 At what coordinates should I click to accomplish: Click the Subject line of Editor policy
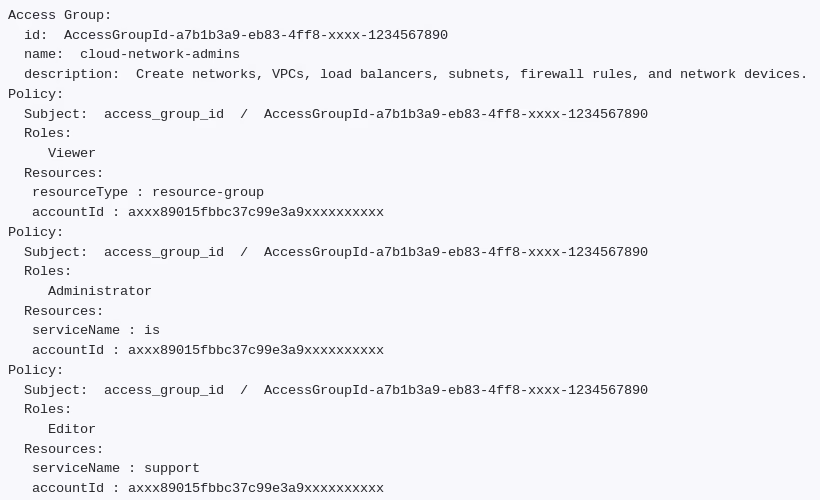coord(336,390)
